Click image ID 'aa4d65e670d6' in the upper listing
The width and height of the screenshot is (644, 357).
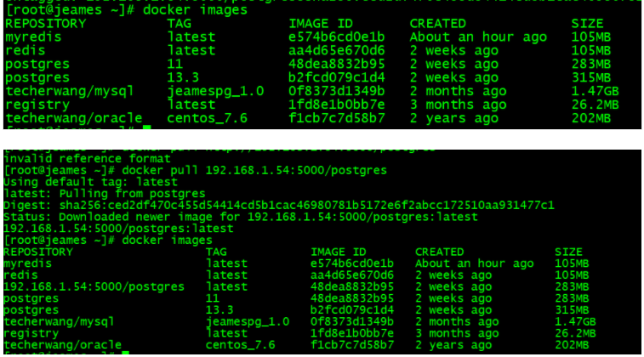pyautogui.click(x=337, y=51)
